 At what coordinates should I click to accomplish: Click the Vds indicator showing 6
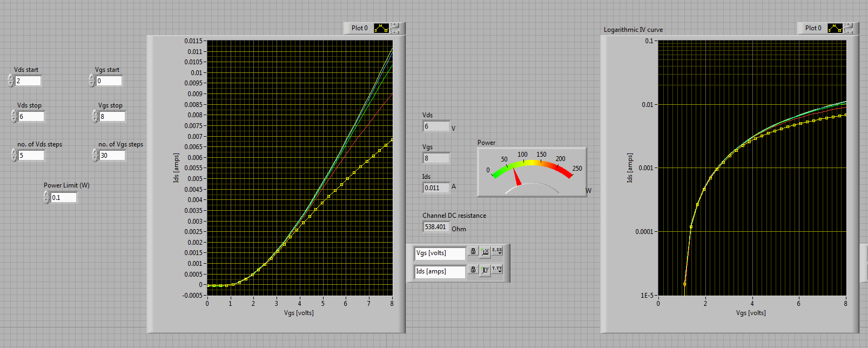(436, 126)
